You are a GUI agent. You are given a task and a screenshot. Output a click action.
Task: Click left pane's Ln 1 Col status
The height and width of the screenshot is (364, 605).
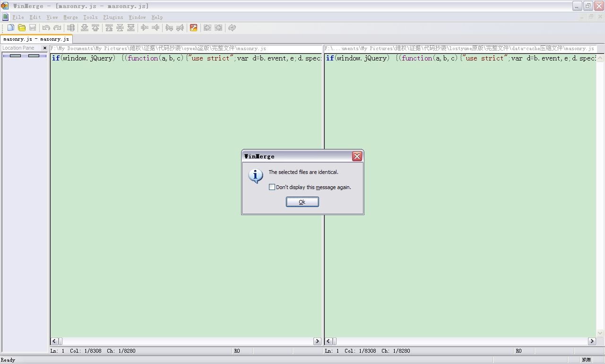93,351
